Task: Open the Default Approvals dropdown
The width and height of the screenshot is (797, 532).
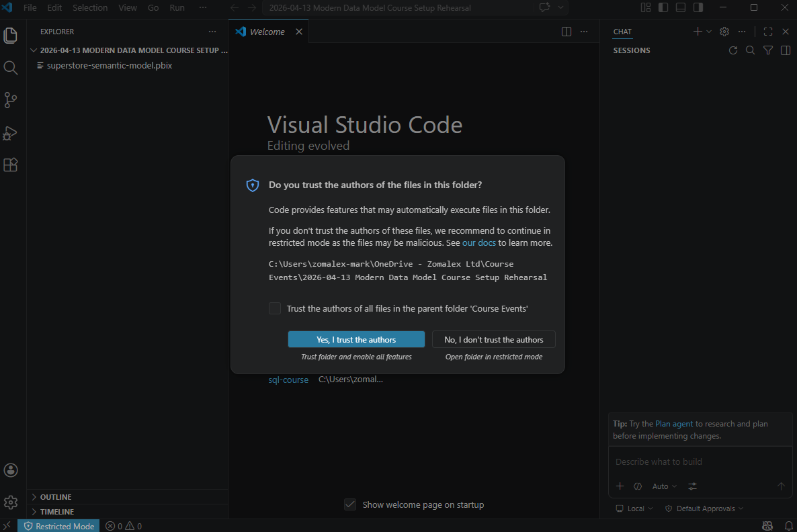Action: point(703,508)
